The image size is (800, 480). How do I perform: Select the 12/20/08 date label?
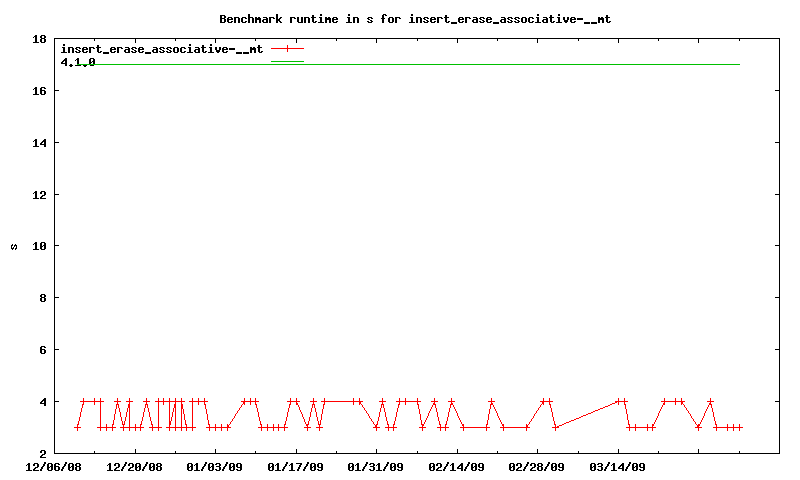pos(134,466)
